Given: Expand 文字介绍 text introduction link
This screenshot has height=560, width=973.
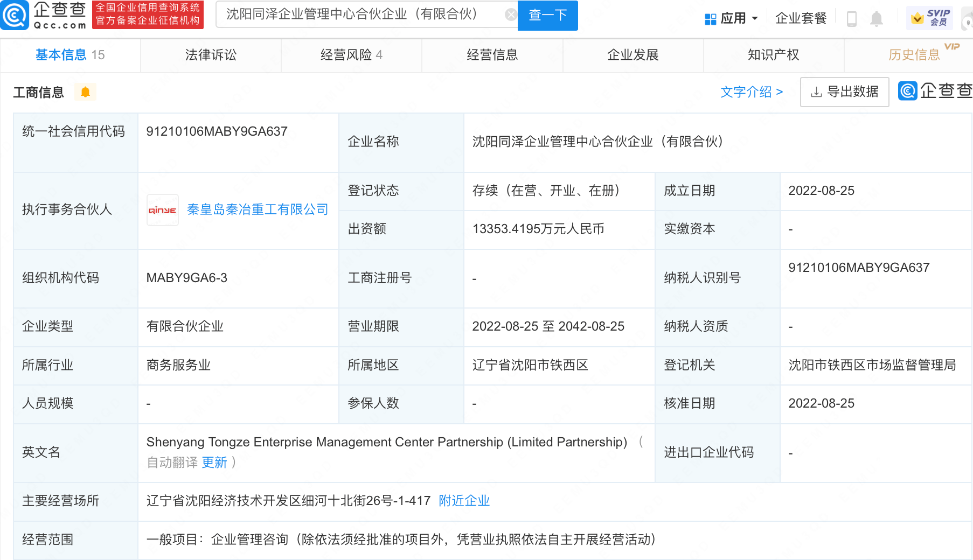Looking at the screenshot, I should [751, 92].
